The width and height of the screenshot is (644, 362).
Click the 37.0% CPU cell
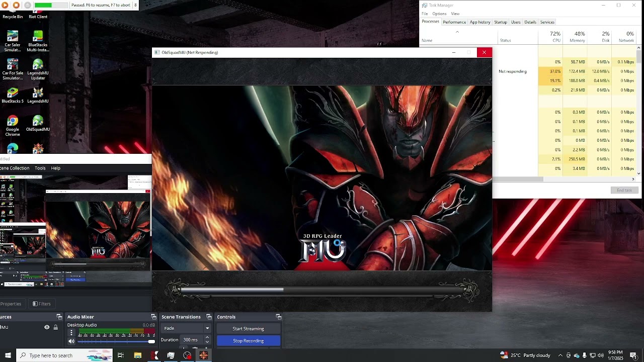coord(550,71)
